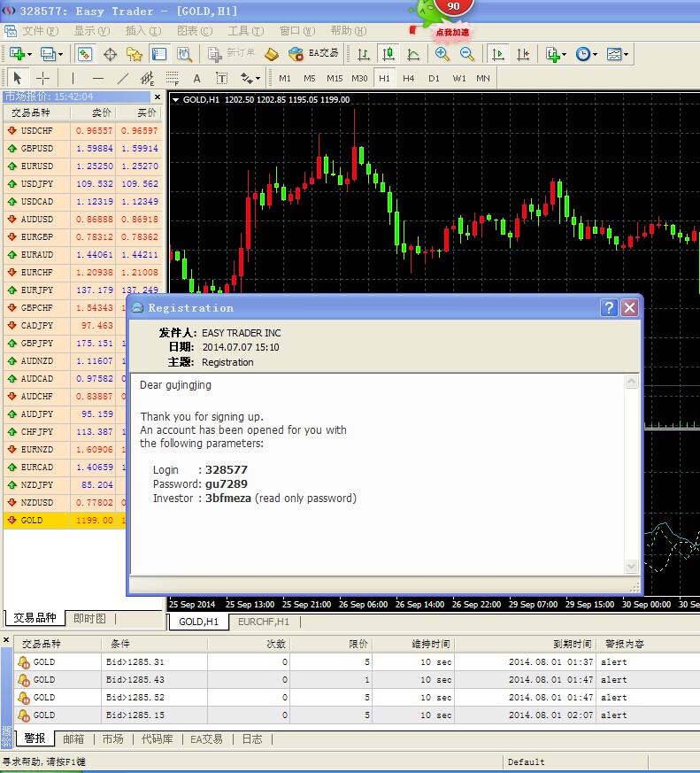Close the 市场报价 Market Watch panel
Image resolution: width=700 pixels, height=773 pixels.
point(158,97)
